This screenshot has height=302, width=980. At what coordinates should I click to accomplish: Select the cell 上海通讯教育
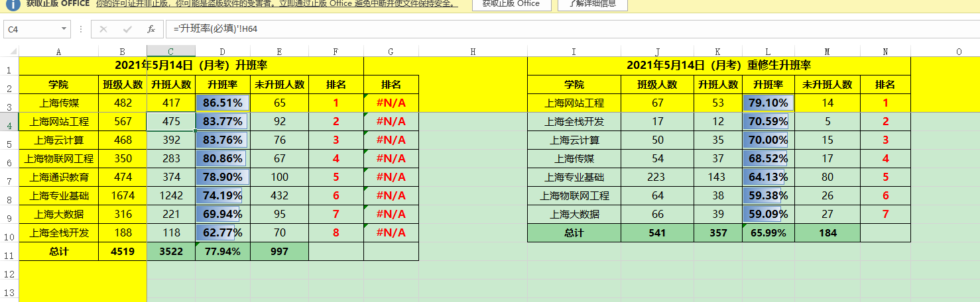[58, 177]
